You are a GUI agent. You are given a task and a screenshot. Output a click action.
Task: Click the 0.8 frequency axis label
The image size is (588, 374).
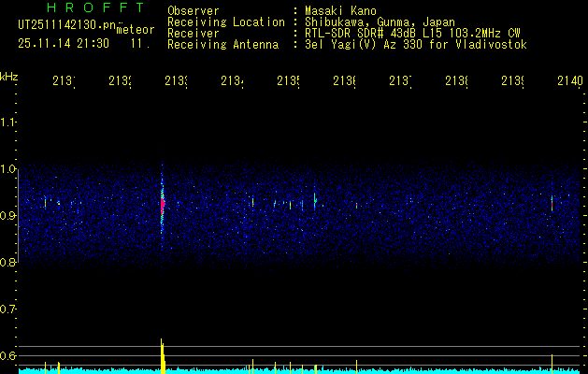pos(7,263)
